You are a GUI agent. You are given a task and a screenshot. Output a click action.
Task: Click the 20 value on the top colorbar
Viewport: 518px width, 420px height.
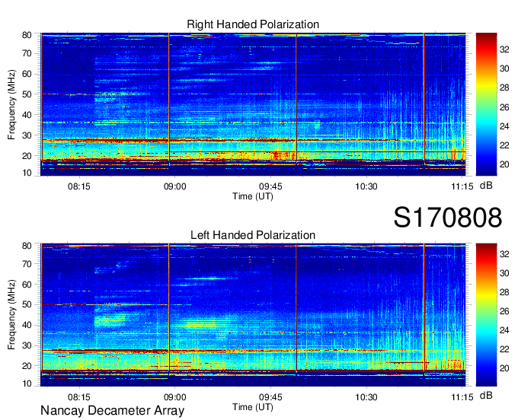point(504,164)
